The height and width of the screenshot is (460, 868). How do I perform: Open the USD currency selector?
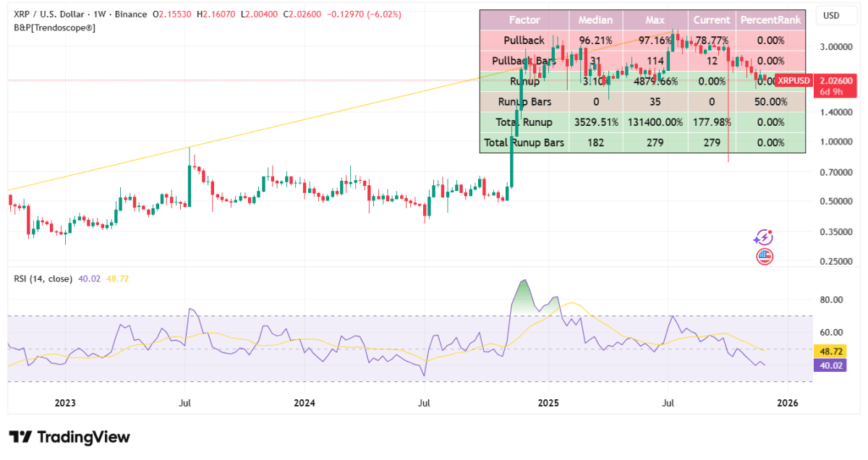tap(831, 15)
